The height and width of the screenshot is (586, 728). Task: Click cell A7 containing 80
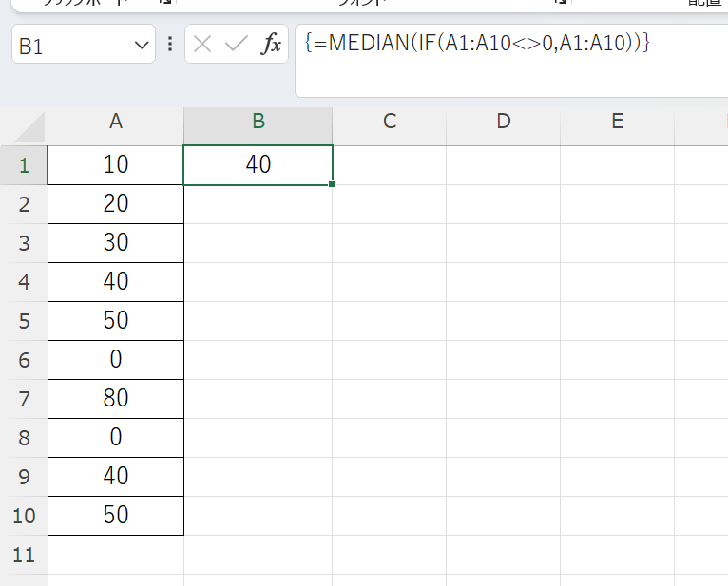(x=115, y=399)
